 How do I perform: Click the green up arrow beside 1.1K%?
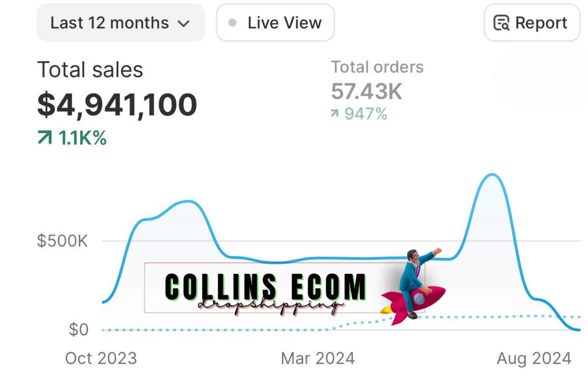(x=45, y=137)
